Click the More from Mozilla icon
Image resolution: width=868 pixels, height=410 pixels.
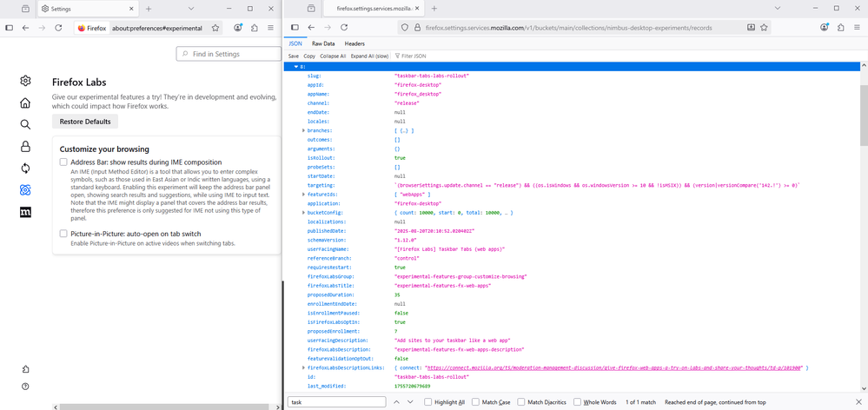coord(26,213)
